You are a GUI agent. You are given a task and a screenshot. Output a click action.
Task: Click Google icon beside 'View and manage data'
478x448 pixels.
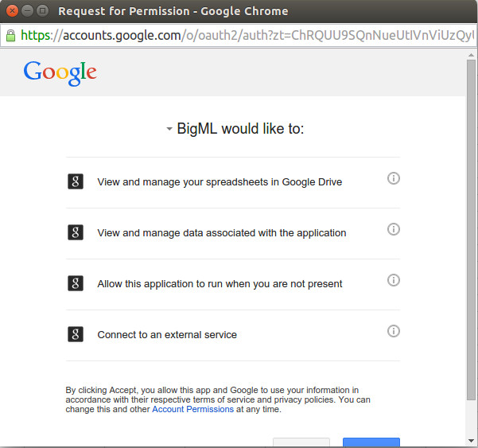(76, 232)
